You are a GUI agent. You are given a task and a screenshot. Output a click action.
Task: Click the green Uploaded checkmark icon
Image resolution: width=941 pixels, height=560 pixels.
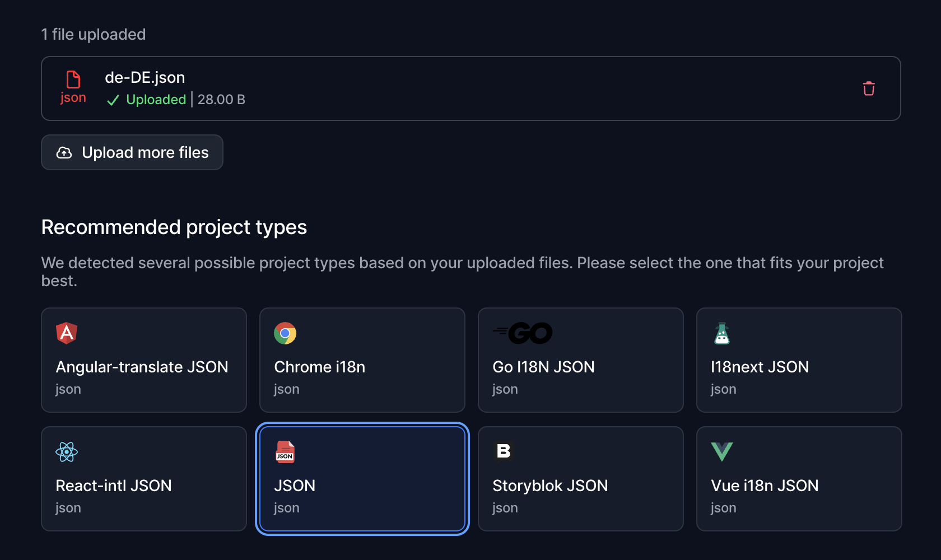point(113,100)
